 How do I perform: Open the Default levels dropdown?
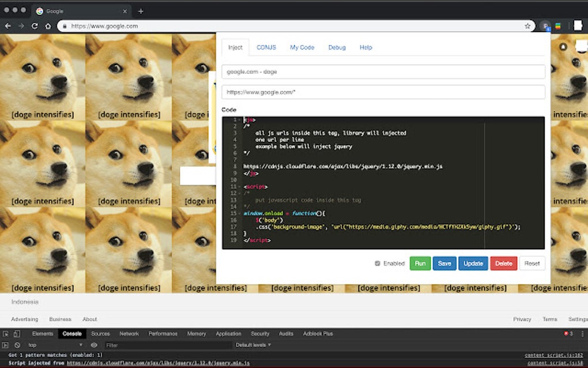[253, 345]
